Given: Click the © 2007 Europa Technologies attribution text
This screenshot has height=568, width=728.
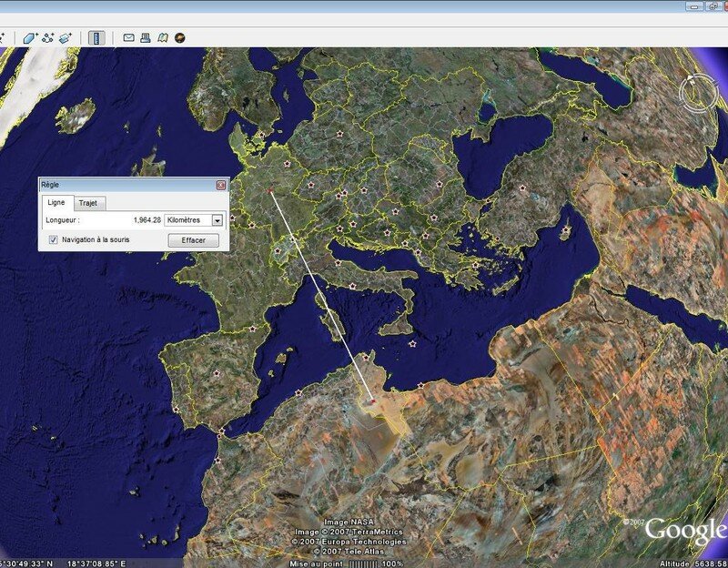Looking at the screenshot, I should coord(349,542).
